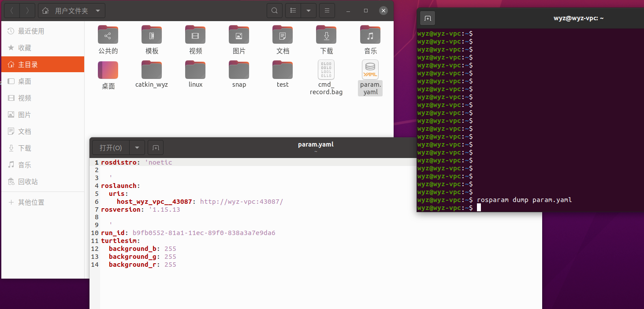This screenshot has height=309, width=644.
Task: Select the snap folder
Action: (239, 74)
